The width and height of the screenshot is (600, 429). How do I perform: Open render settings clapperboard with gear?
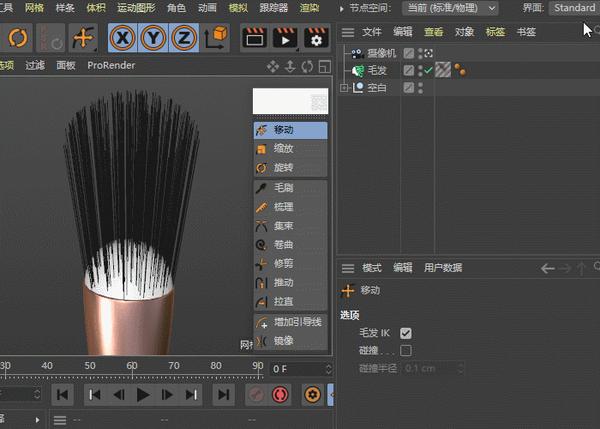tap(317, 39)
